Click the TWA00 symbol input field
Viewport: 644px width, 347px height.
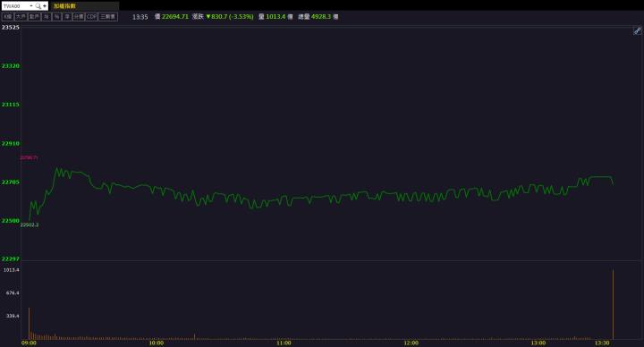pyautogui.click(x=15, y=6)
